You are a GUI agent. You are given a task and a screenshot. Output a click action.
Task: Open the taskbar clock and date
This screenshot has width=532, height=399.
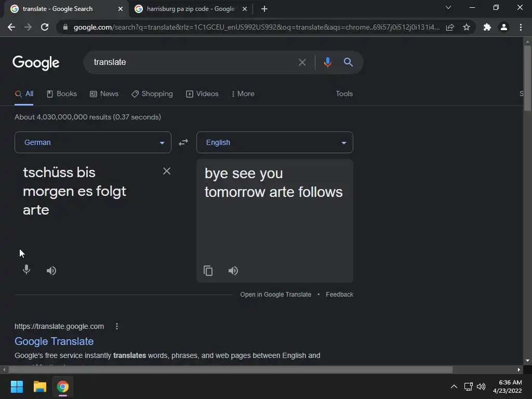tap(508, 387)
